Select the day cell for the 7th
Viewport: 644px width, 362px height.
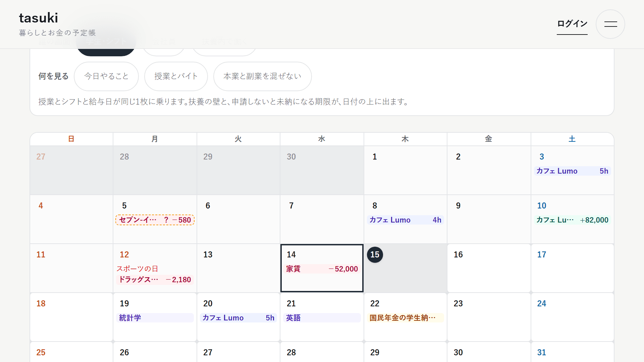coord(322,219)
